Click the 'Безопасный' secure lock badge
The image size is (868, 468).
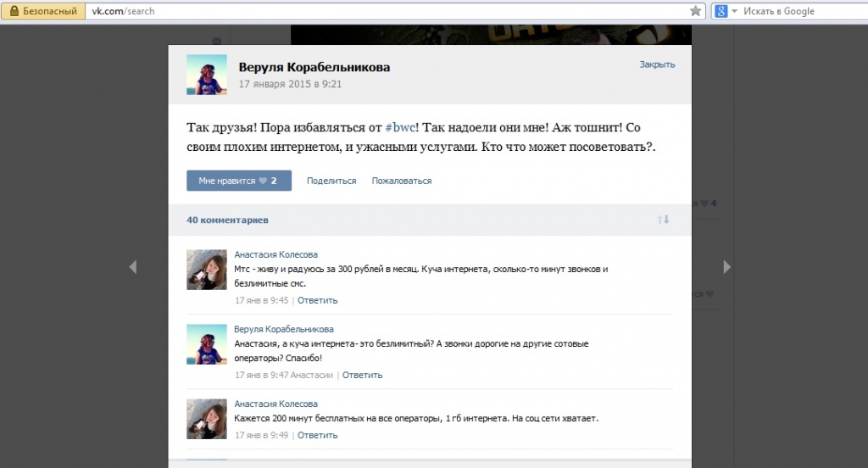click(44, 11)
